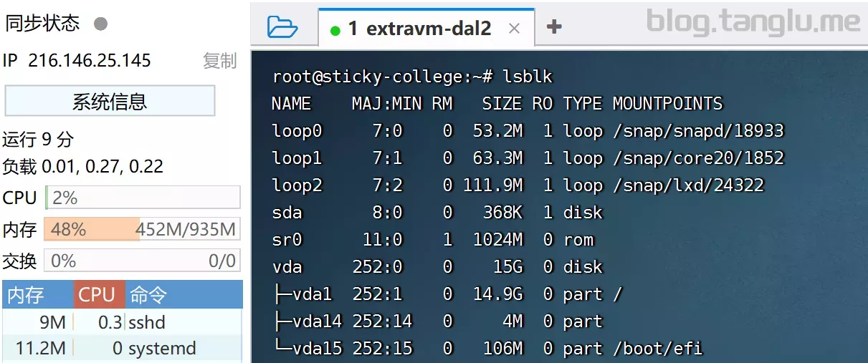The image size is (868, 363).
Task: Click the IP address 216.146.25.145
Action: pyautogui.click(x=89, y=61)
